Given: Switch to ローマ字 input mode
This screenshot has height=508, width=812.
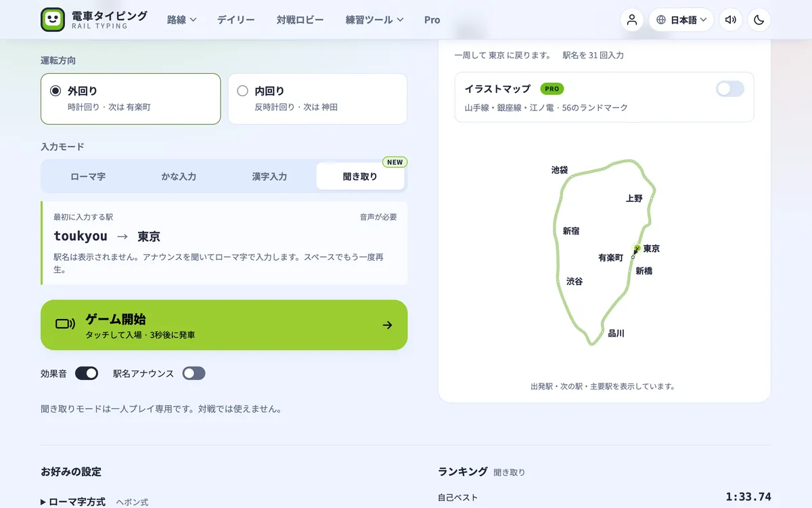Looking at the screenshot, I should point(88,176).
